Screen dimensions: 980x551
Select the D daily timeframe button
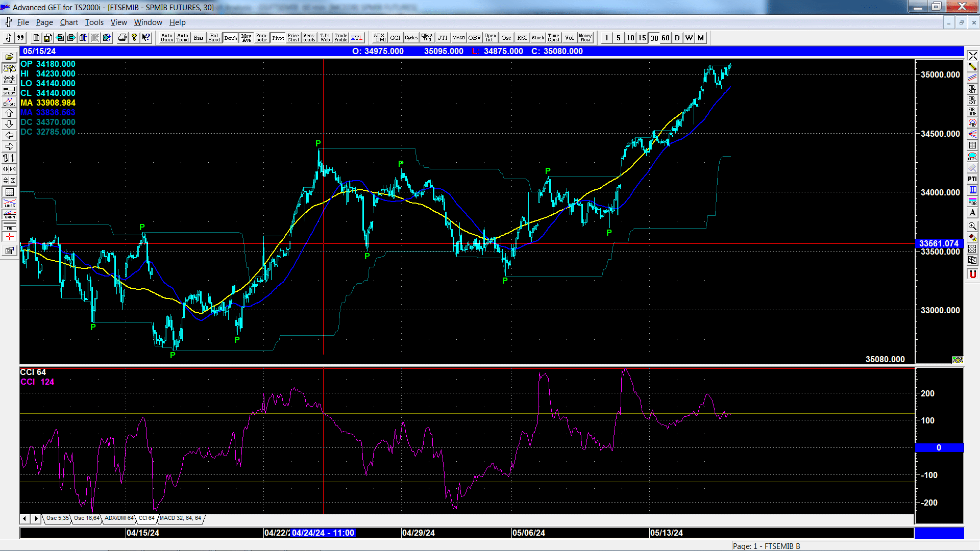click(677, 38)
